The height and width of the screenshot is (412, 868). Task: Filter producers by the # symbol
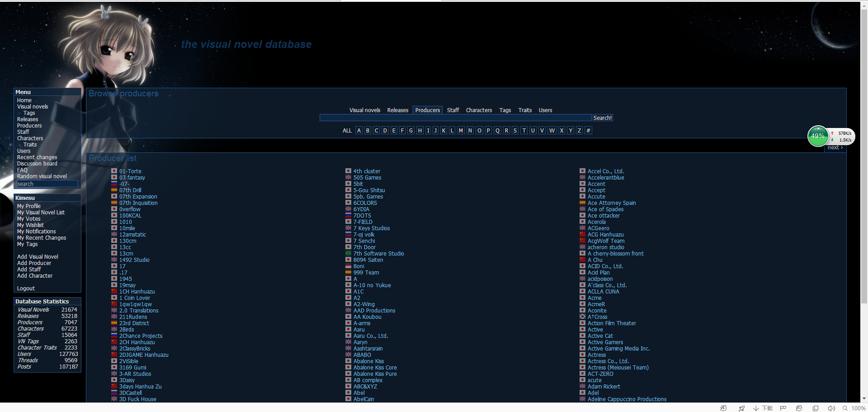tap(588, 130)
